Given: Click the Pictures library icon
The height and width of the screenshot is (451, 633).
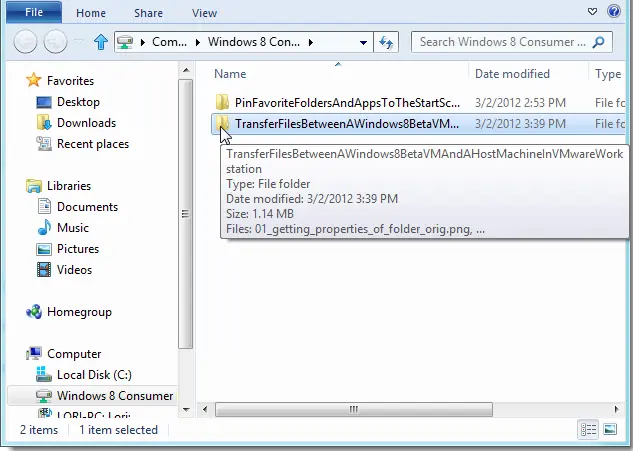Looking at the screenshot, I should point(44,249).
